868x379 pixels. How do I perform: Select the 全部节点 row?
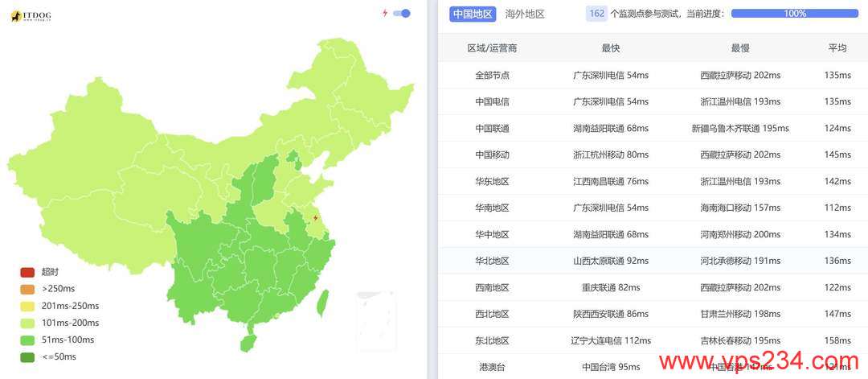click(492, 75)
